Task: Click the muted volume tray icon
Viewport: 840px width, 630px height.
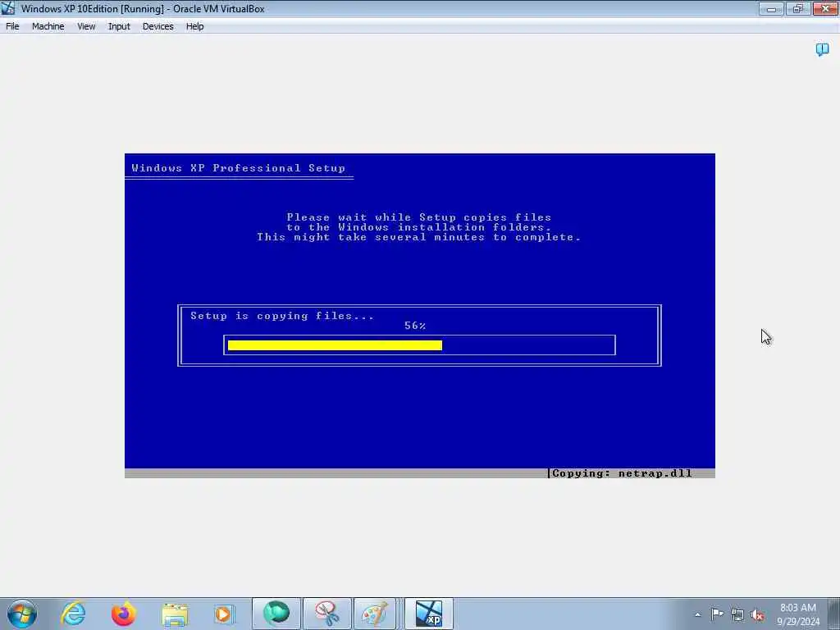Action: click(x=757, y=614)
